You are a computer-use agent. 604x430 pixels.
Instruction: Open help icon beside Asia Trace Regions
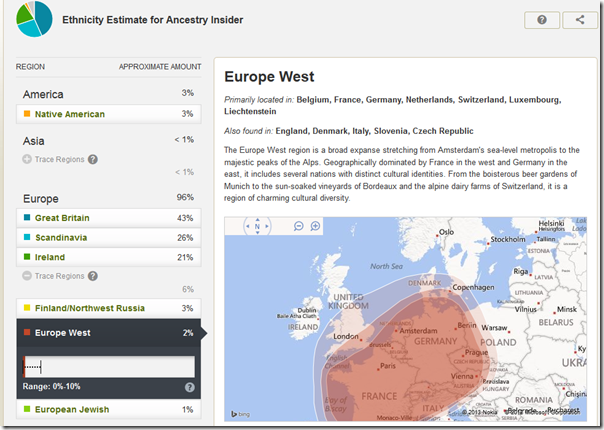[93, 159]
